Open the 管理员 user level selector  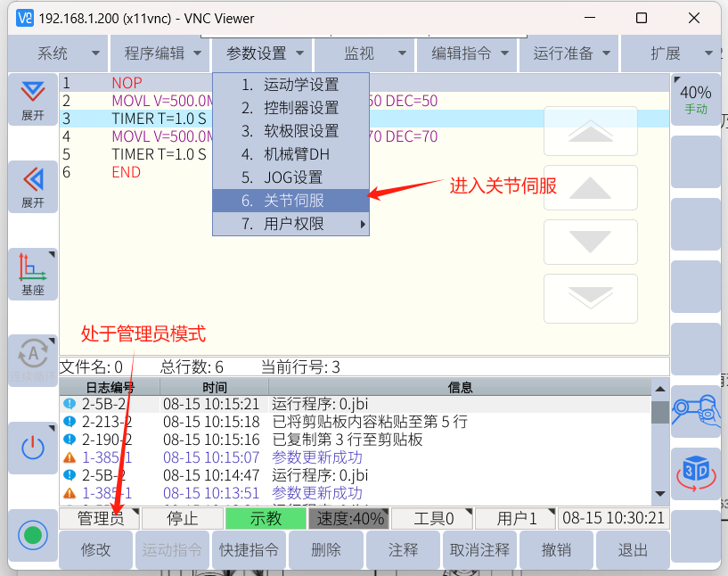(x=100, y=518)
